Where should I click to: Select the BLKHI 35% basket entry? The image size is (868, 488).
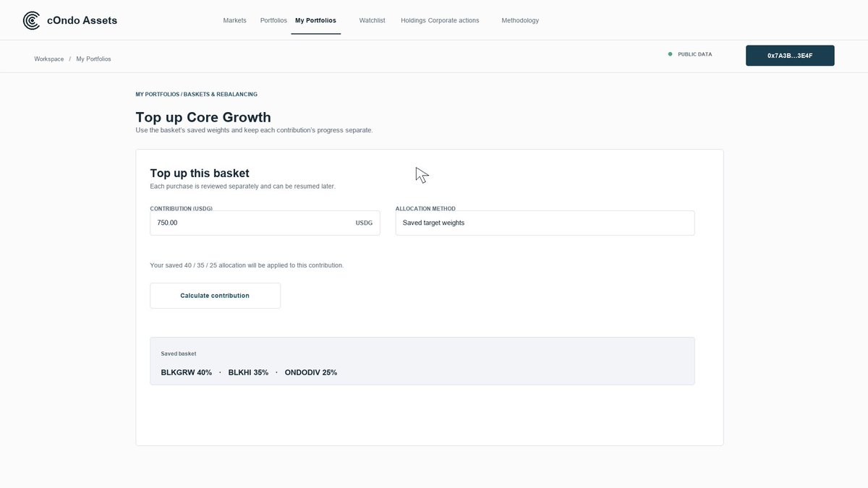248,372
